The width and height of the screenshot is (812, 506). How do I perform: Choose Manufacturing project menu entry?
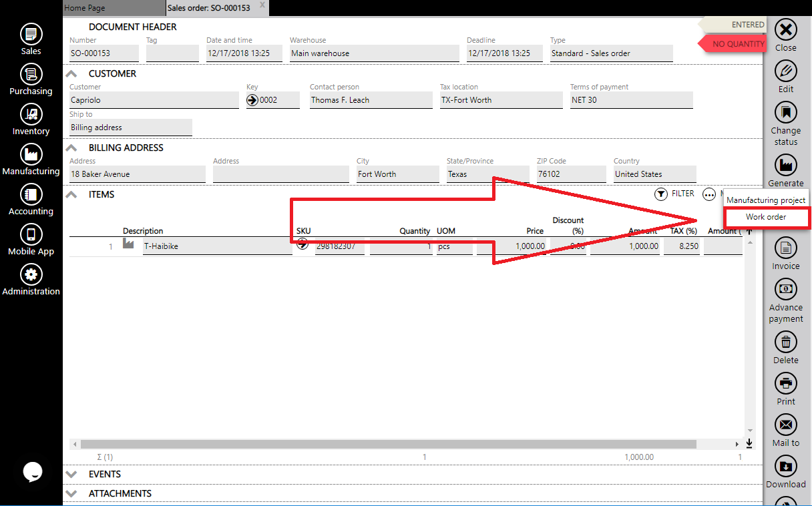(766, 200)
